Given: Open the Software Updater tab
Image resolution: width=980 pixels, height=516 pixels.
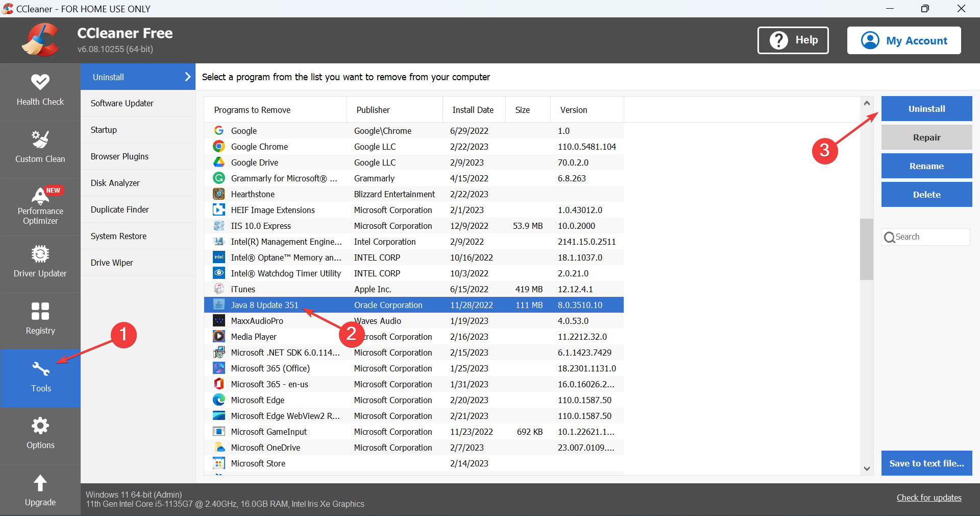Looking at the screenshot, I should coord(138,103).
